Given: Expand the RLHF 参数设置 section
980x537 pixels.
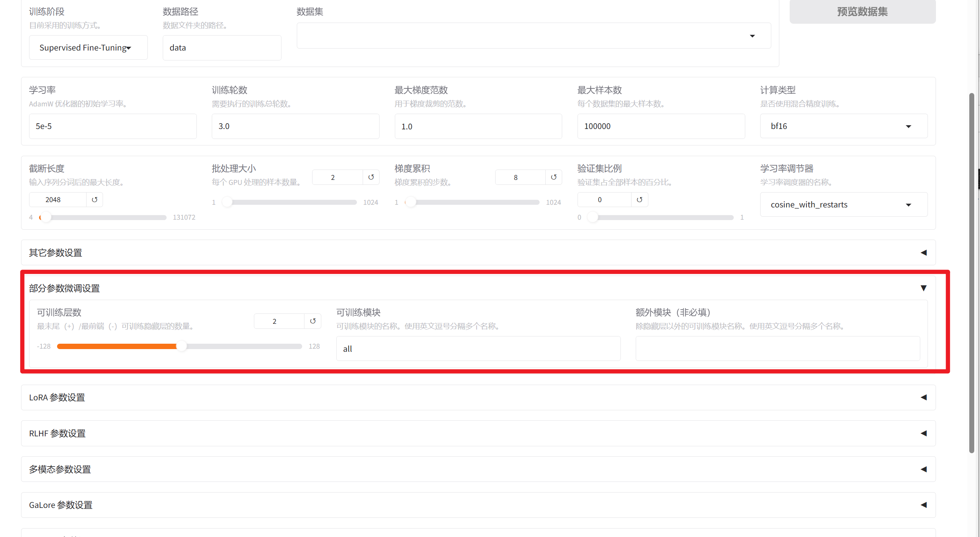Looking at the screenshot, I should (x=923, y=433).
